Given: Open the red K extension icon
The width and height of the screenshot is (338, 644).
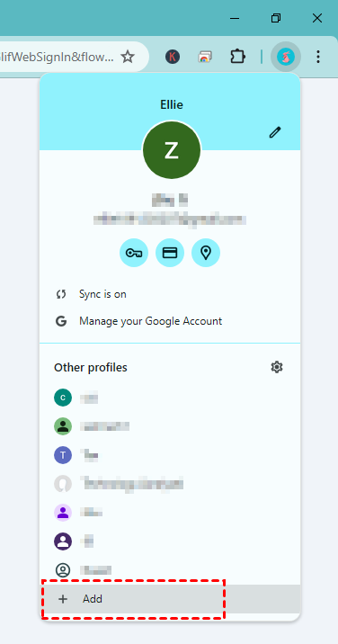Looking at the screenshot, I should [173, 57].
